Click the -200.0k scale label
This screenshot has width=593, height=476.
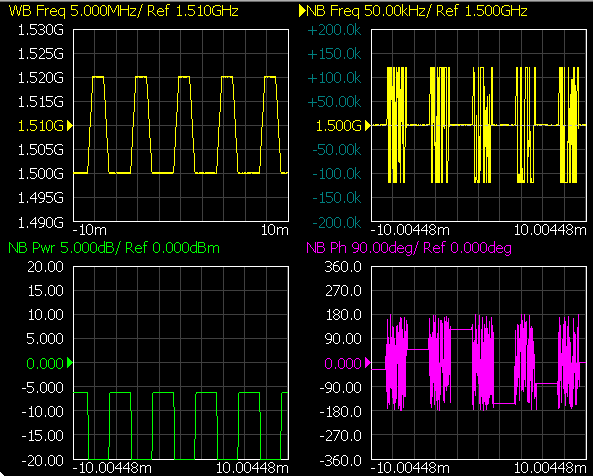pos(337,223)
